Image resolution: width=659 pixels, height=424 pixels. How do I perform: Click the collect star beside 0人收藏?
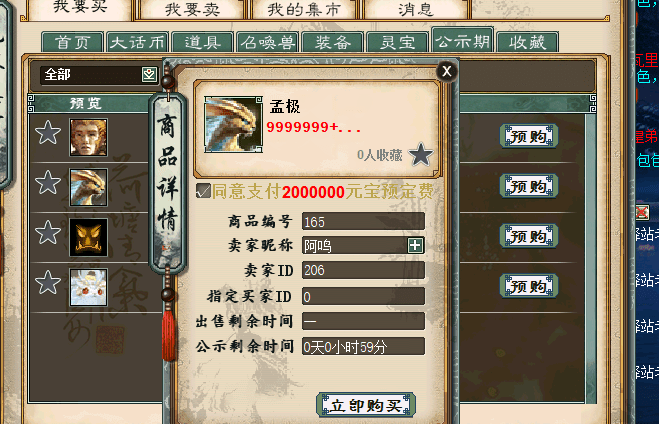[421, 154]
